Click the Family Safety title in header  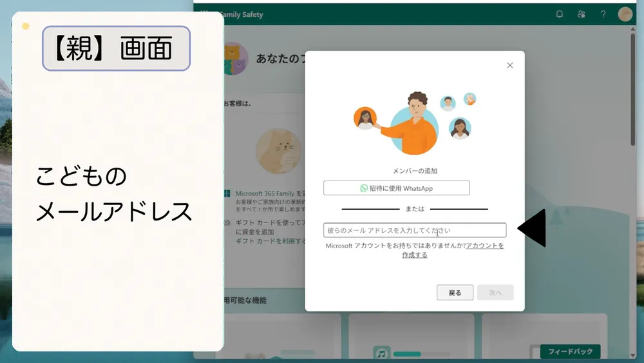241,14
